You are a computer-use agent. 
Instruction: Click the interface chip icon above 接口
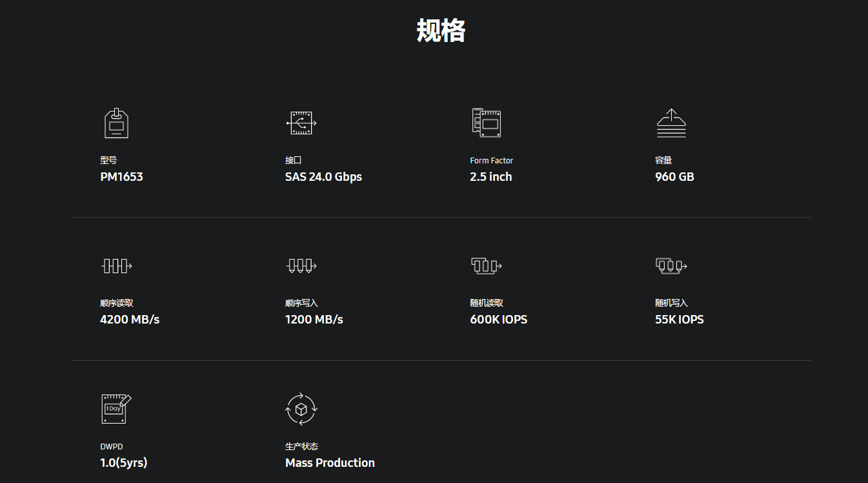(x=301, y=123)
